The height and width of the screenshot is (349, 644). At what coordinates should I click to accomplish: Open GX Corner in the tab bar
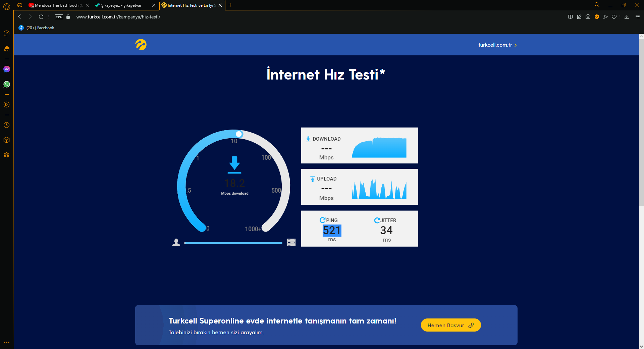pos(20,5)
